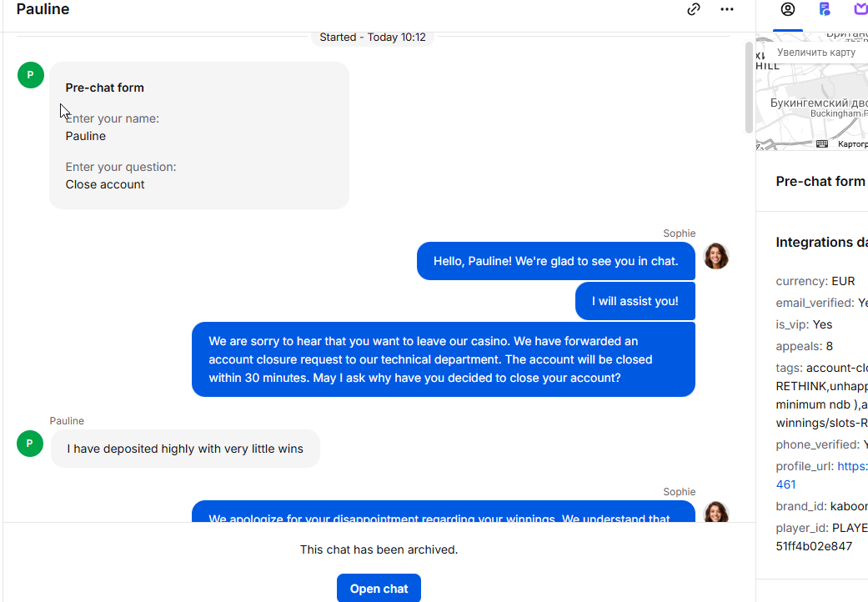This screenshot has width=868, height=602.
Task: Select the 'I will assist you!' message bubble
Action: pos(635,301)
